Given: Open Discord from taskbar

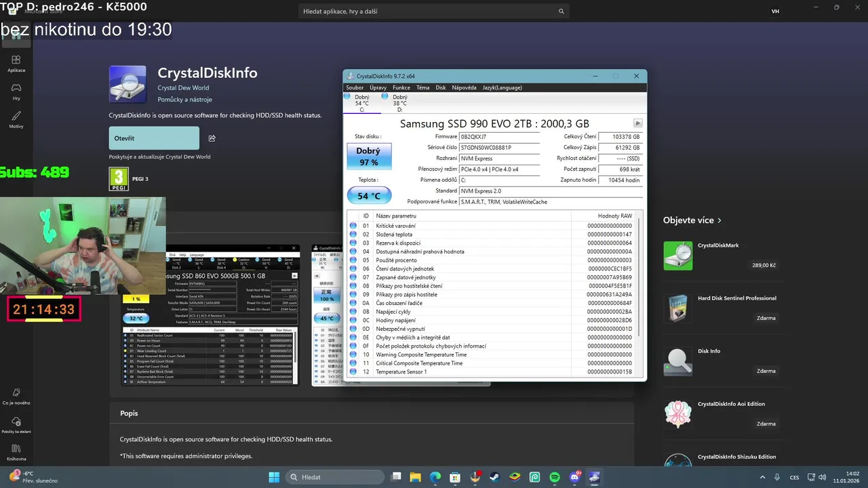Looking at the screenshot, I should coord(575,477).
